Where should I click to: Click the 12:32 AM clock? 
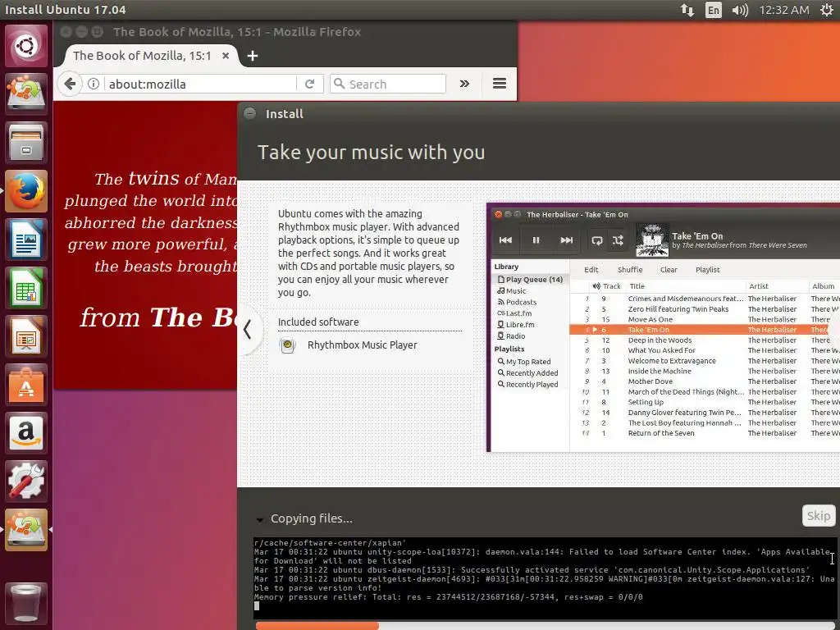[x=783, y=10]
